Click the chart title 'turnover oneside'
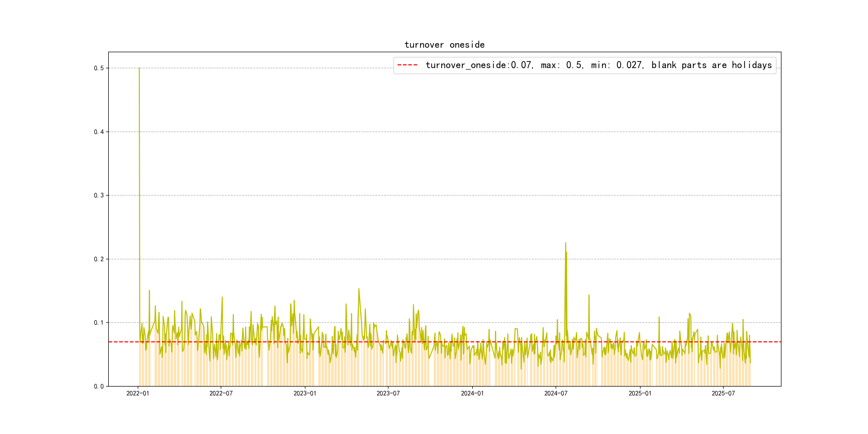 (444, 45)
